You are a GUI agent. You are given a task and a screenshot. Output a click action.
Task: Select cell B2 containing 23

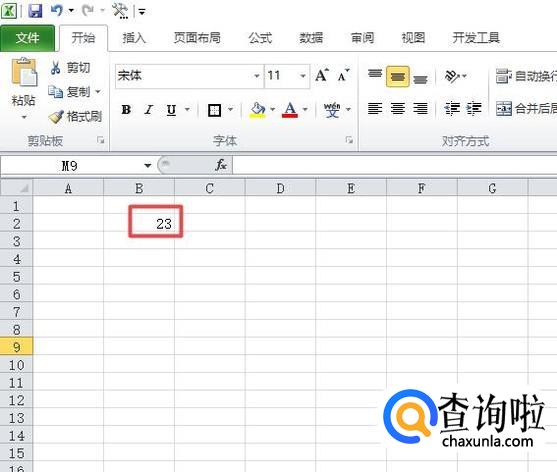click(x=139, y=223)
